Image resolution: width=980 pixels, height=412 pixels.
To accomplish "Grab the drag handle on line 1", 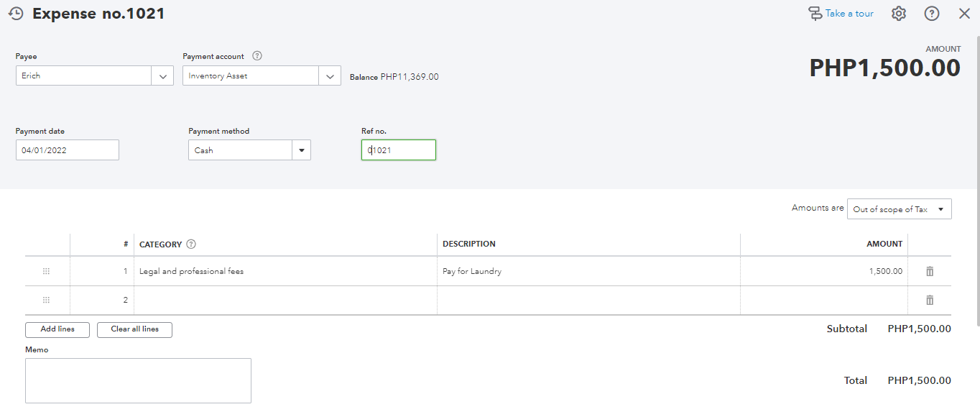I will [47, 271].
